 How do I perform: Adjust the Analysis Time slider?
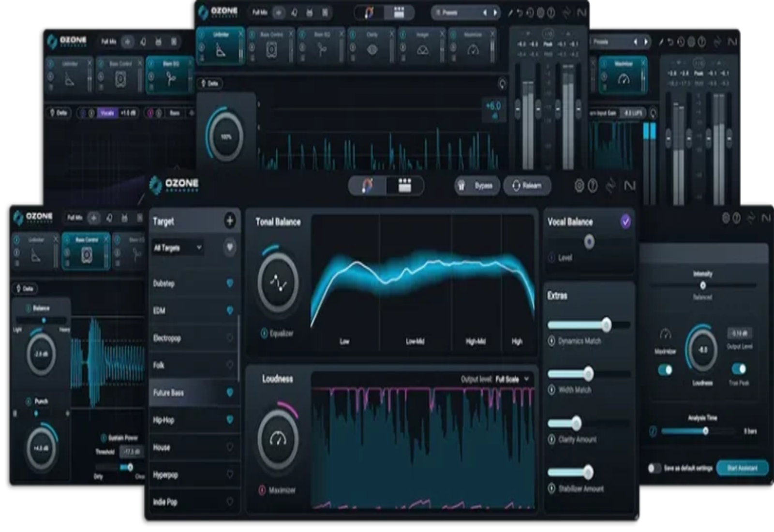(706, 431)
